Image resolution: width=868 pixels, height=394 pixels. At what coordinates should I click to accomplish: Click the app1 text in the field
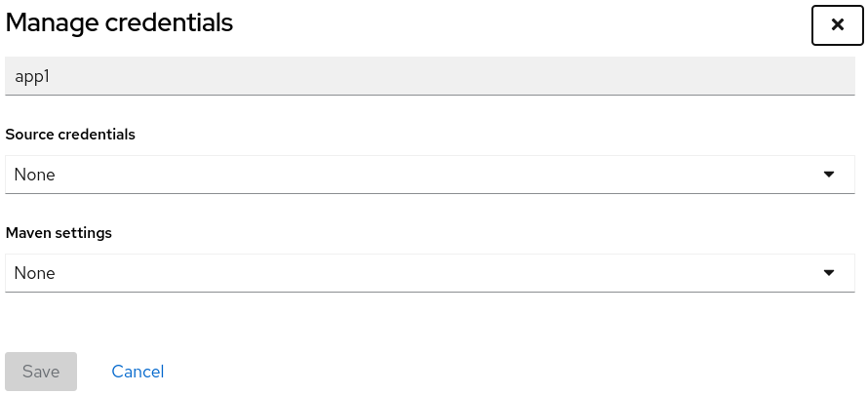coord(32,76)
